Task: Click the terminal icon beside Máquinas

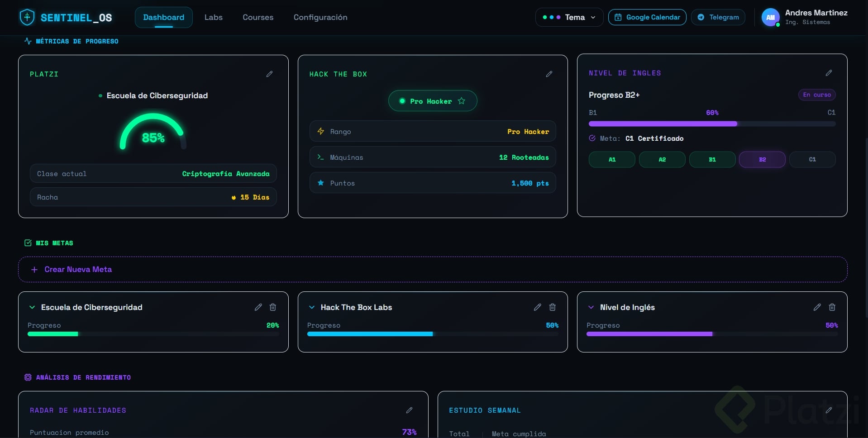Action: coord(320,157)
